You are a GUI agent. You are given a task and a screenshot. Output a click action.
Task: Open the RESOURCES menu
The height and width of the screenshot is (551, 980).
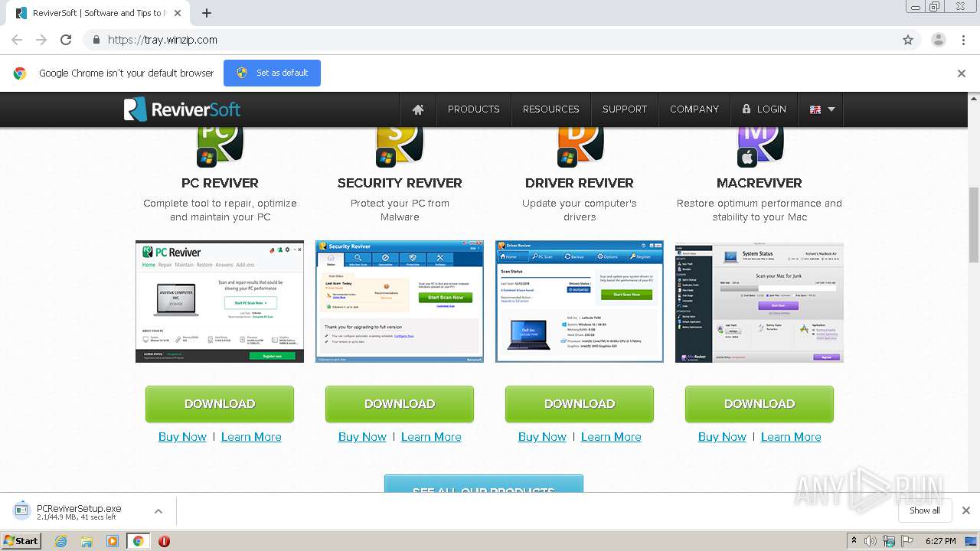(x=550, y=109)
